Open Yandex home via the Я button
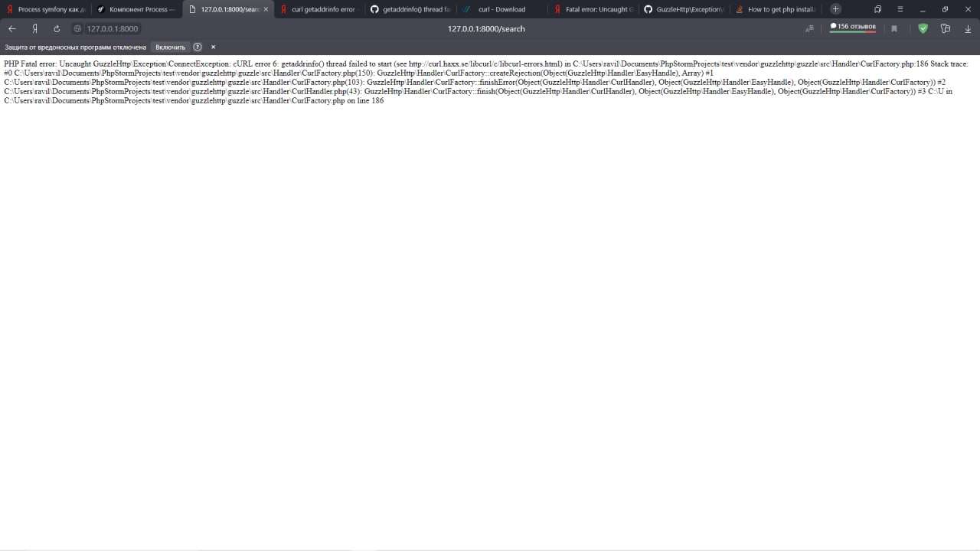Viewport: 980px width, 551px height. (34, 28)
